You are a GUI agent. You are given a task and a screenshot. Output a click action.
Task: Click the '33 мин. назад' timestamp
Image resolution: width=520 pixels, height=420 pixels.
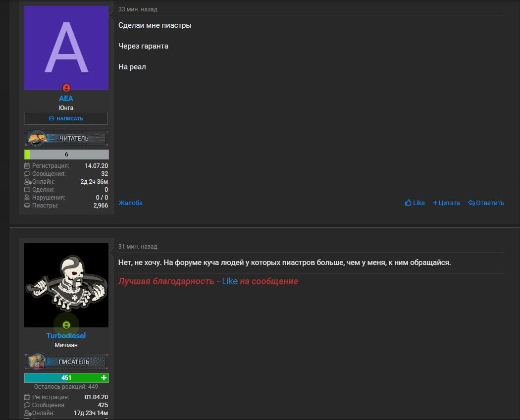138,9
